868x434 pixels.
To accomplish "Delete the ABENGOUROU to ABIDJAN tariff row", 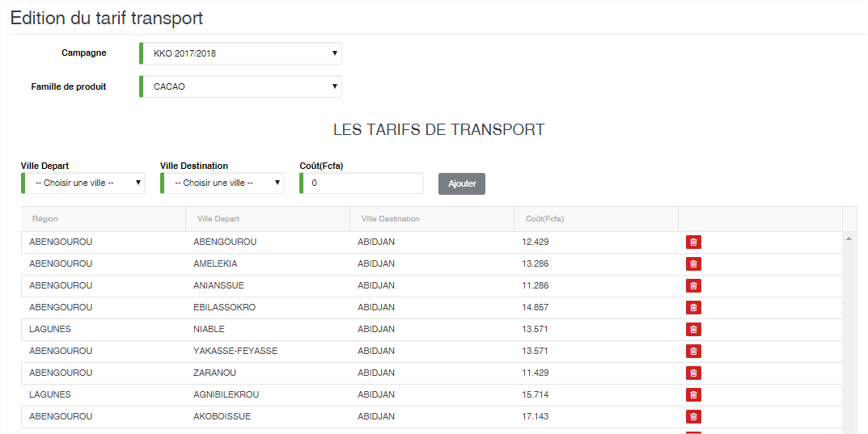I will [693, 242].
